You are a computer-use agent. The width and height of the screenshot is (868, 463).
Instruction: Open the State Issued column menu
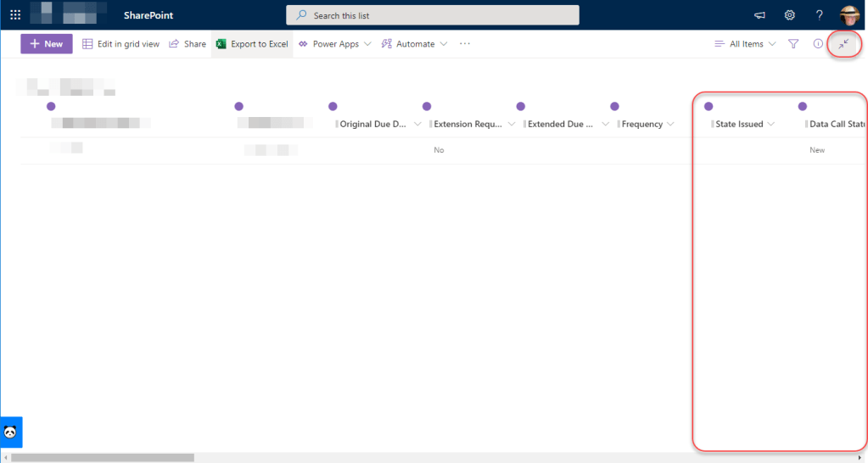click(x=743, y=125)
